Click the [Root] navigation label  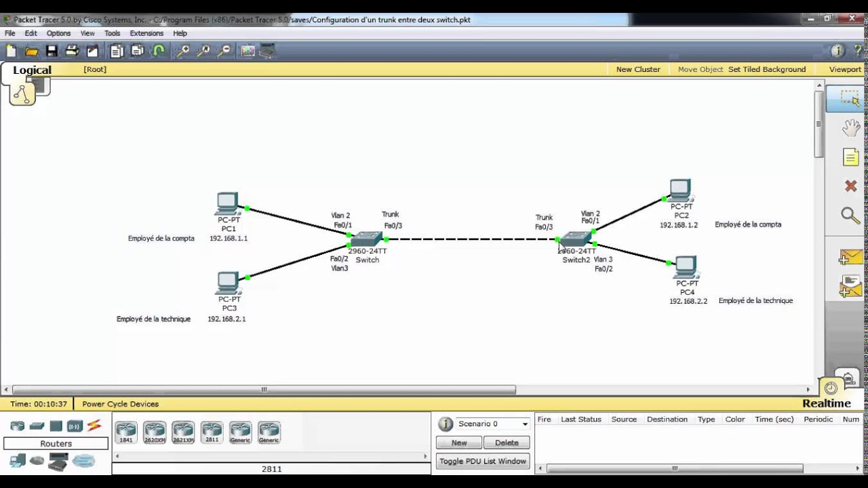pos(95,69)
